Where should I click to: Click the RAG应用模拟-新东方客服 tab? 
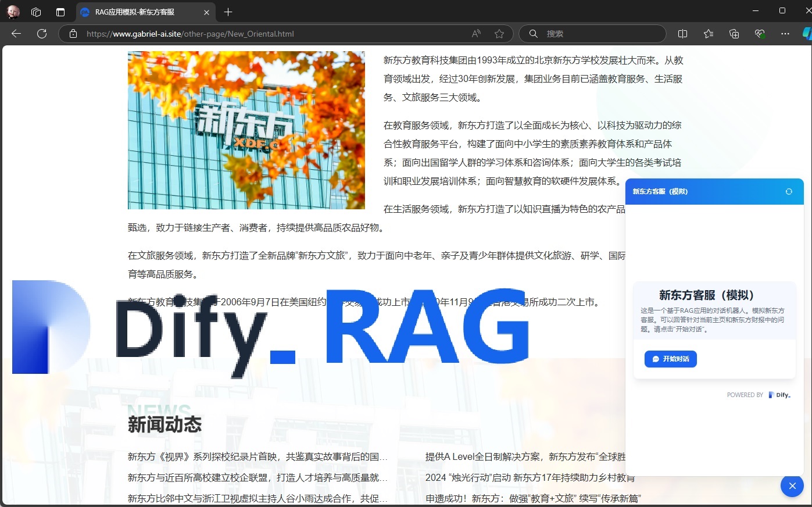139,12
